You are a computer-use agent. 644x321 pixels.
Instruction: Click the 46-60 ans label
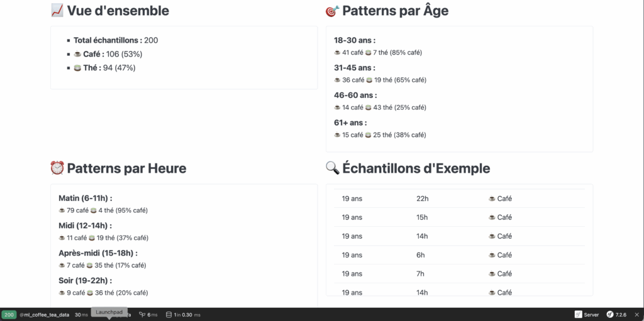click(x=355, y=95)
